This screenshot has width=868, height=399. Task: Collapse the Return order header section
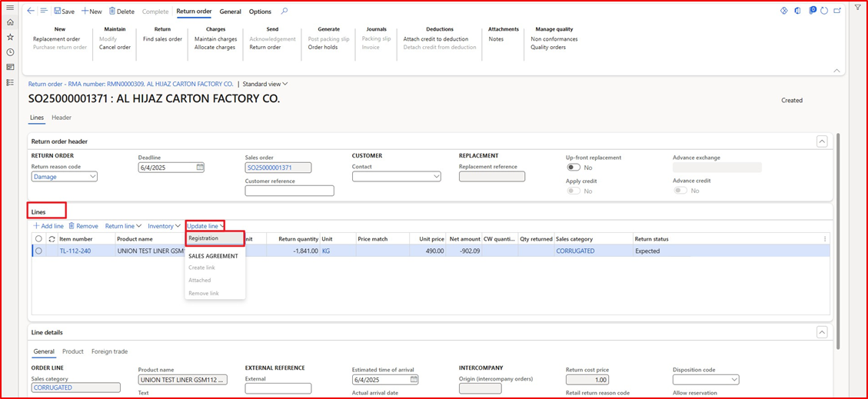pos(822,141)
